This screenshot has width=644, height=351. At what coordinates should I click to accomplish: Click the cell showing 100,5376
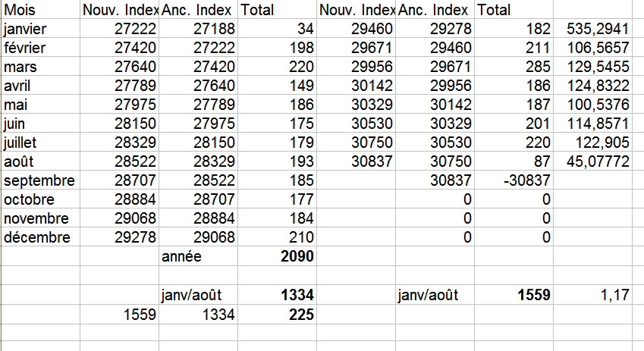point(592,104)
